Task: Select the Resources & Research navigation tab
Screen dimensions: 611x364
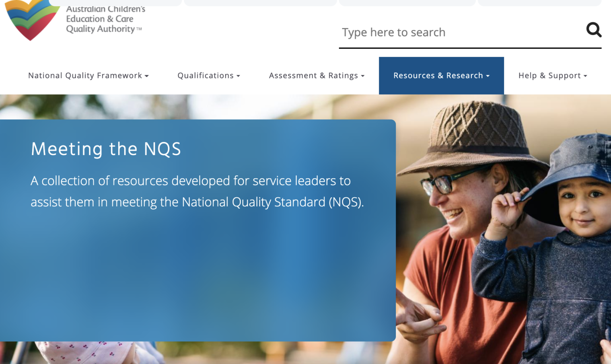Action: pos(438,76)
